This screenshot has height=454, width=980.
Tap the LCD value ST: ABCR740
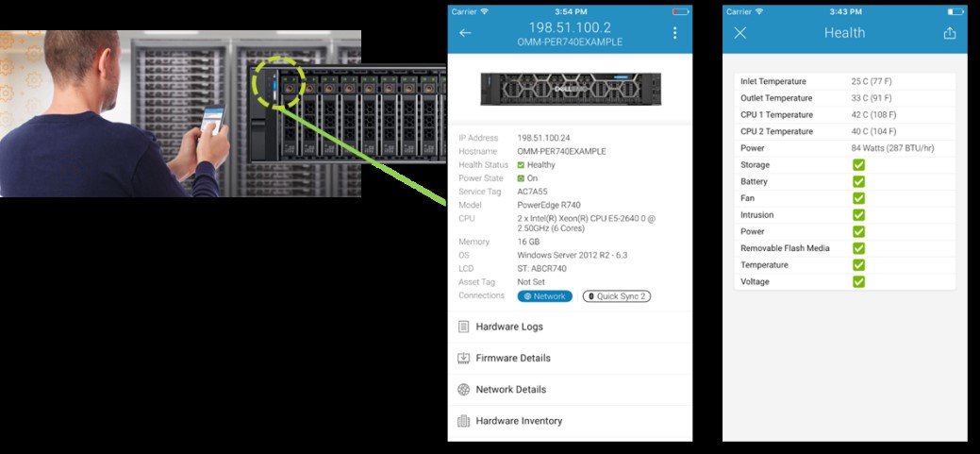541,269
